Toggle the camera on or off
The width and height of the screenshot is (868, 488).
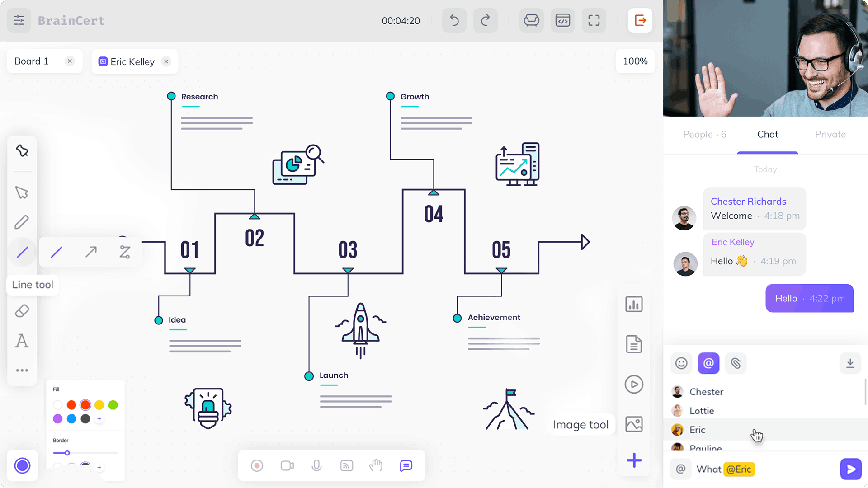287,465
